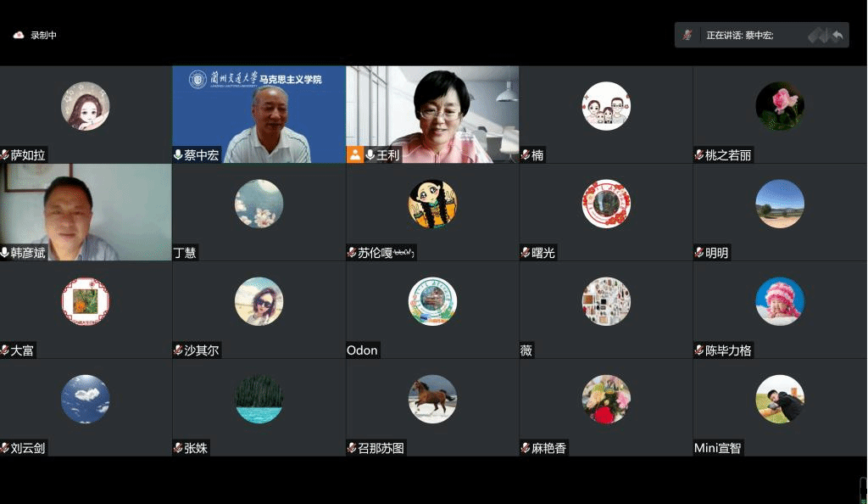Click the muted mic icon beside 刘云剑
Viewport: 868px width, 504px height.
(x=5, y=448)
